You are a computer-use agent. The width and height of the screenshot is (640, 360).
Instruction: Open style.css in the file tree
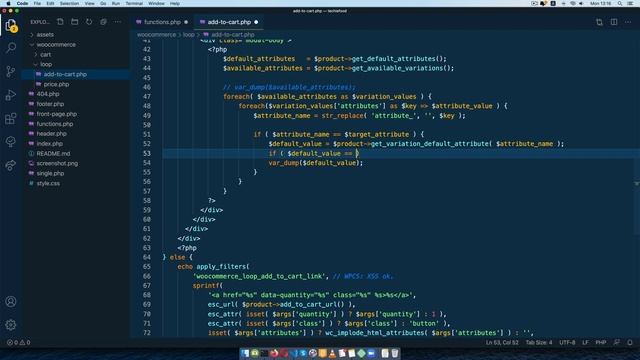tap(48, 183)
